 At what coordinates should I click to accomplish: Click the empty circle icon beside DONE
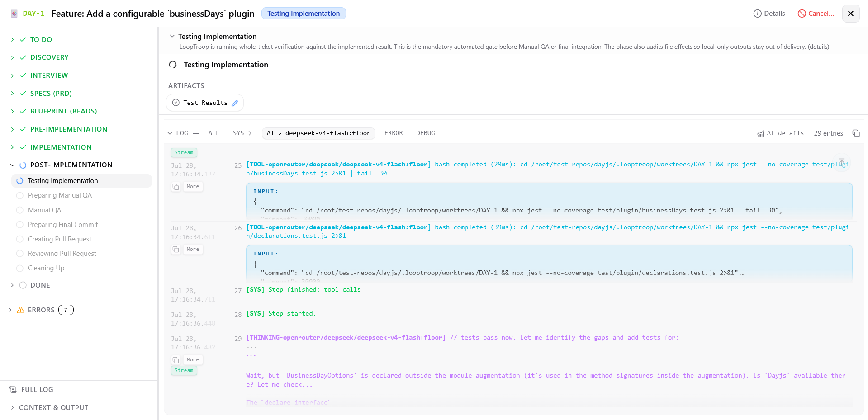pos(23,285)
